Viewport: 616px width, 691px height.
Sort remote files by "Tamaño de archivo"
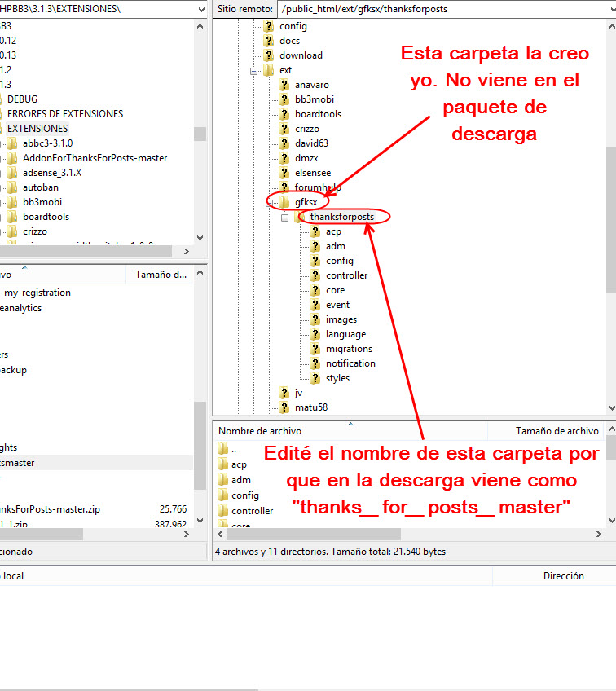(x=557, y=431)
